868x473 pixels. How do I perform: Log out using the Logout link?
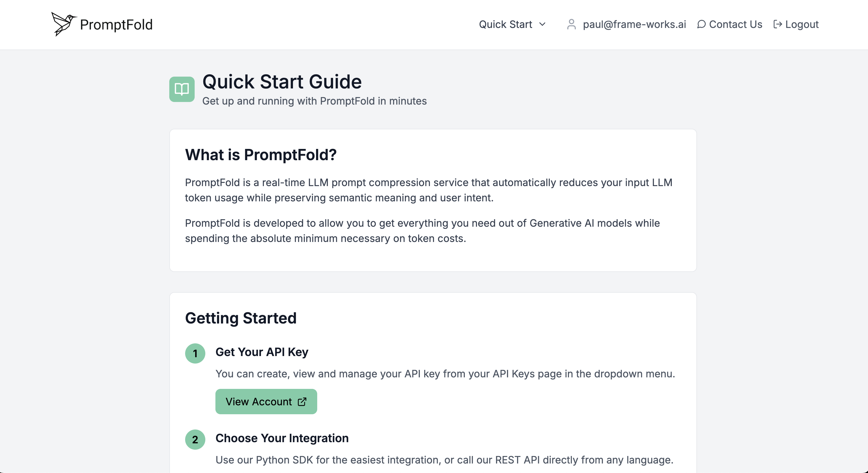tap(796, 24)
